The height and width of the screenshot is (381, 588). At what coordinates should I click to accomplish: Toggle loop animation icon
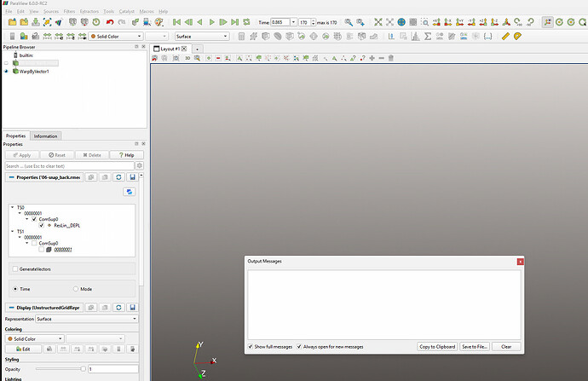pyautogui.click(x=246, y=22)
